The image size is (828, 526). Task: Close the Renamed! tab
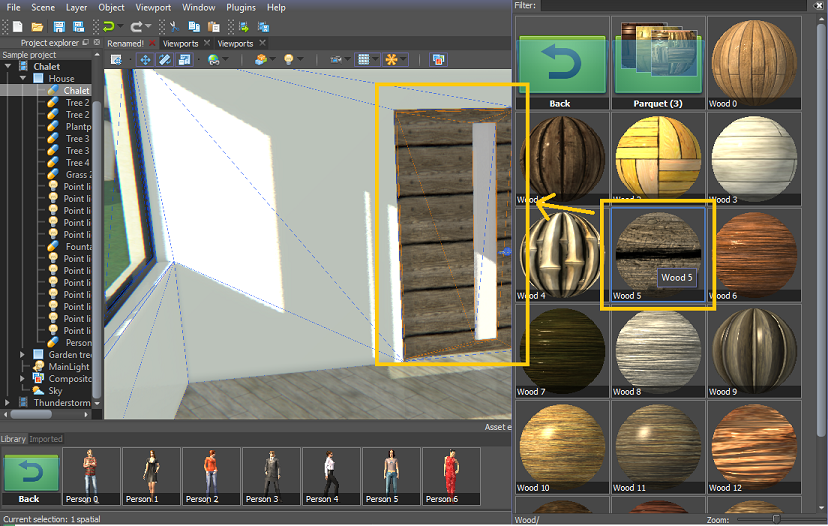click(153, 43)
